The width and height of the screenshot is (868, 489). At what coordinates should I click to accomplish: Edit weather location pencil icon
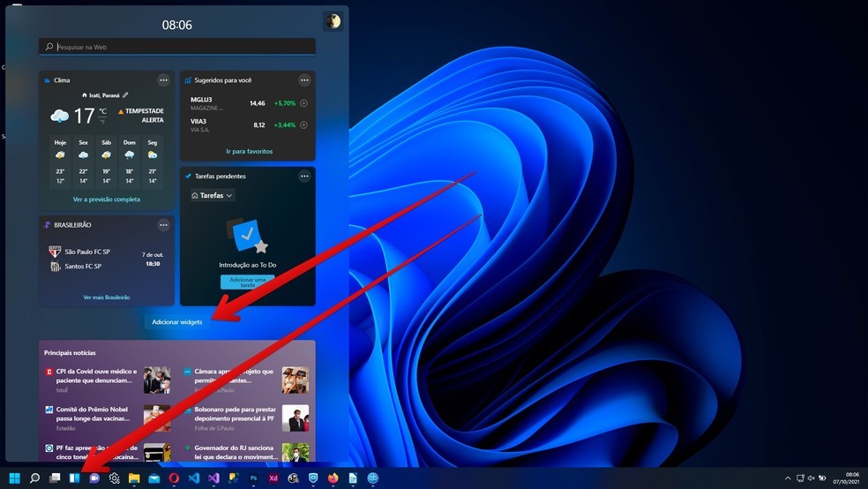(x=125, y=95)
